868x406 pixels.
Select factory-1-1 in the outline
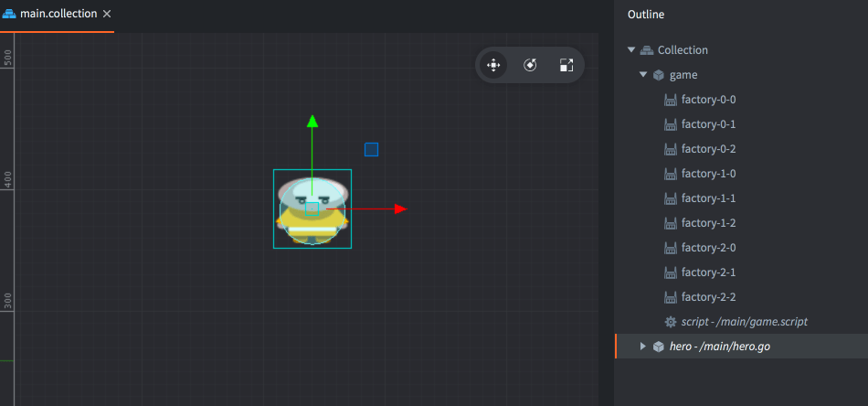(x=708, y=198)
